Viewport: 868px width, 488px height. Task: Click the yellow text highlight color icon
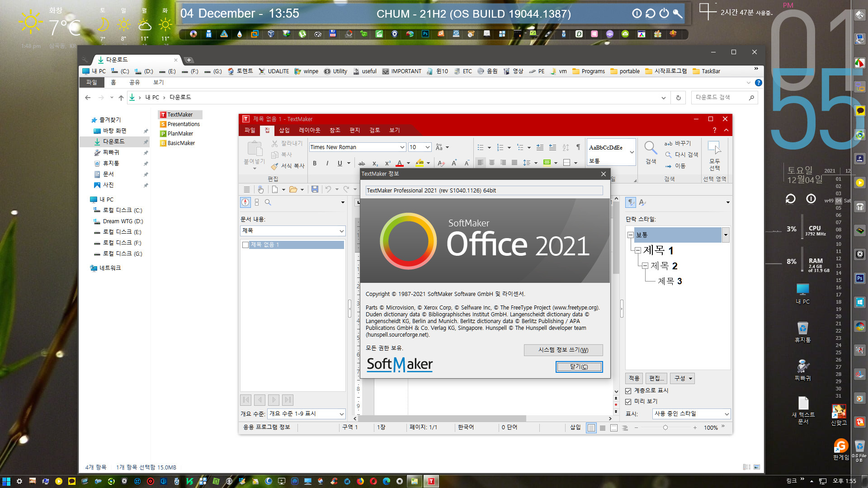[420, 163]
